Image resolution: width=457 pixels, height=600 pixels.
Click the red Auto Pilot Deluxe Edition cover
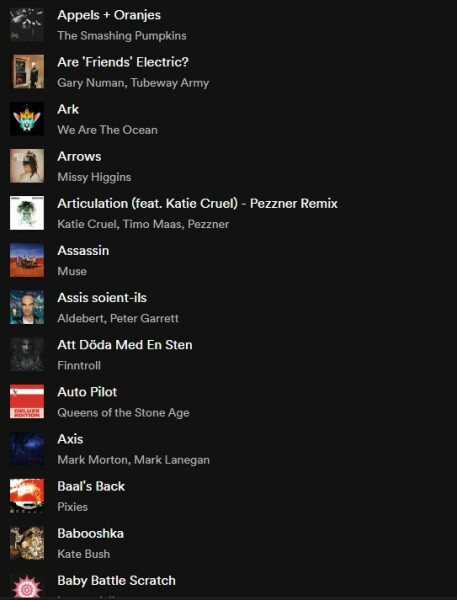point(27,401)
